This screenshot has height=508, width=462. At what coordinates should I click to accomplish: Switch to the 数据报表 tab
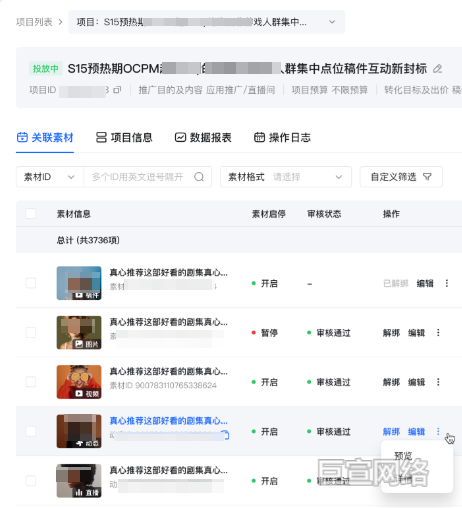(x=203, y=137)
